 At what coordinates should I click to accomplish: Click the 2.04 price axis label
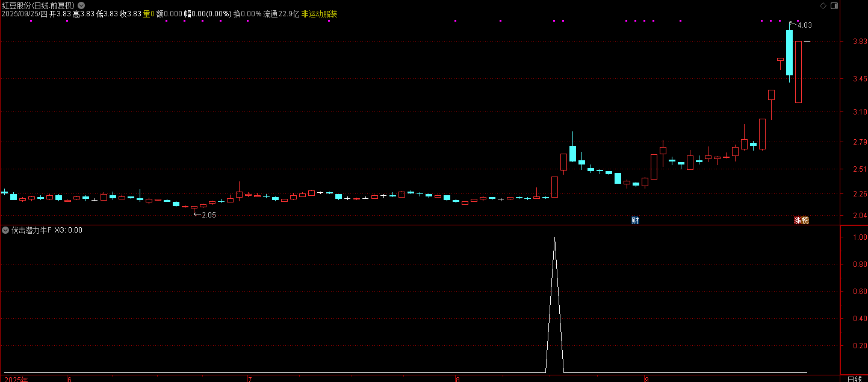[x=859, y=215]
